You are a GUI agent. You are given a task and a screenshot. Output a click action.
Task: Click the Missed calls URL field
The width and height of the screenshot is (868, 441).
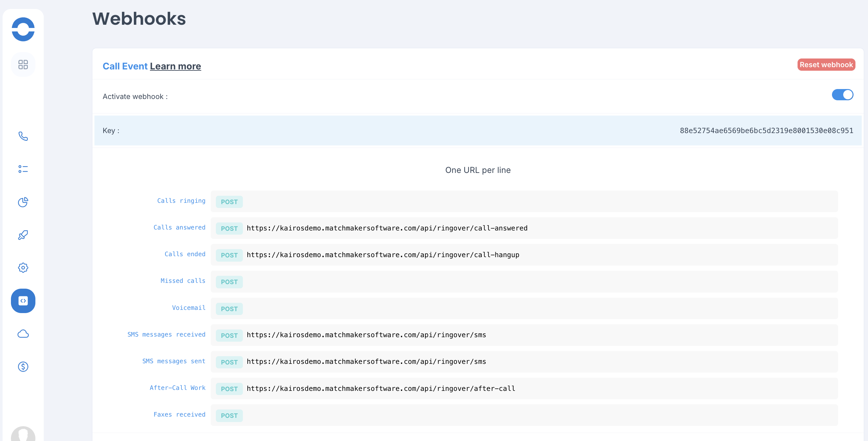(x=524, y=282)
